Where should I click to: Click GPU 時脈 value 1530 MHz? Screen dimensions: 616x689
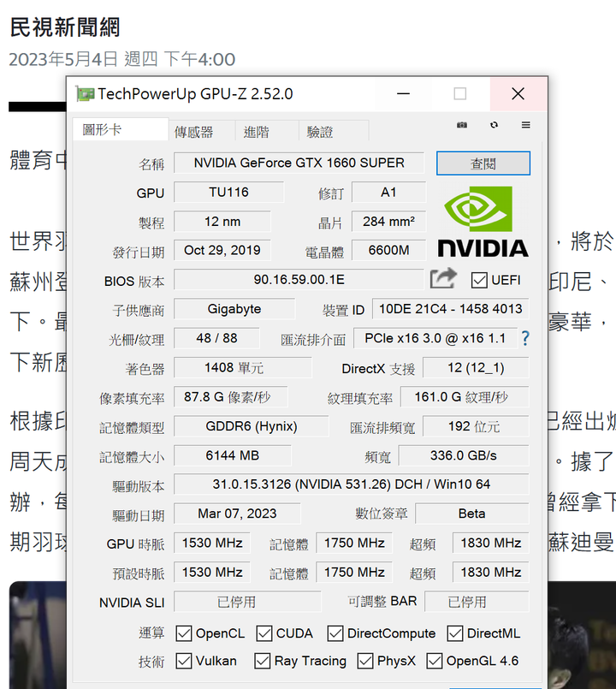212,543
